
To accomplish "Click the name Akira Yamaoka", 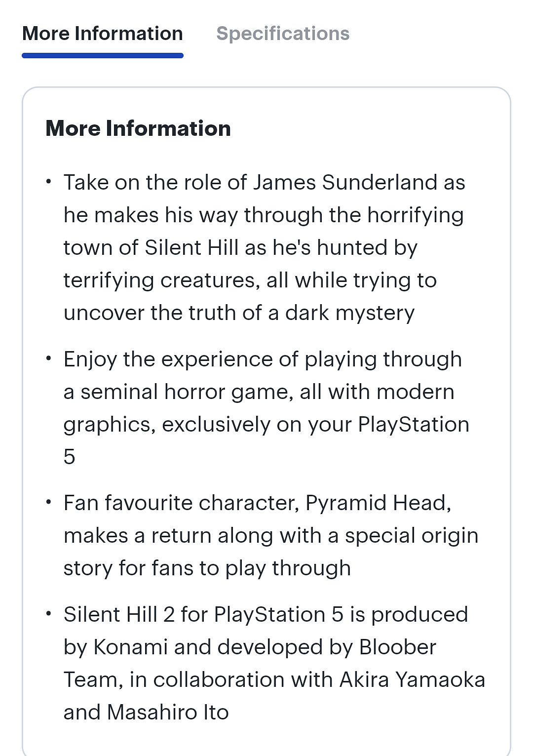I will (412, 679).
